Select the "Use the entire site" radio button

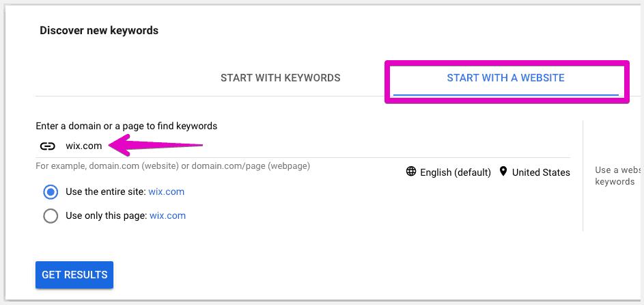pos(51,192)
